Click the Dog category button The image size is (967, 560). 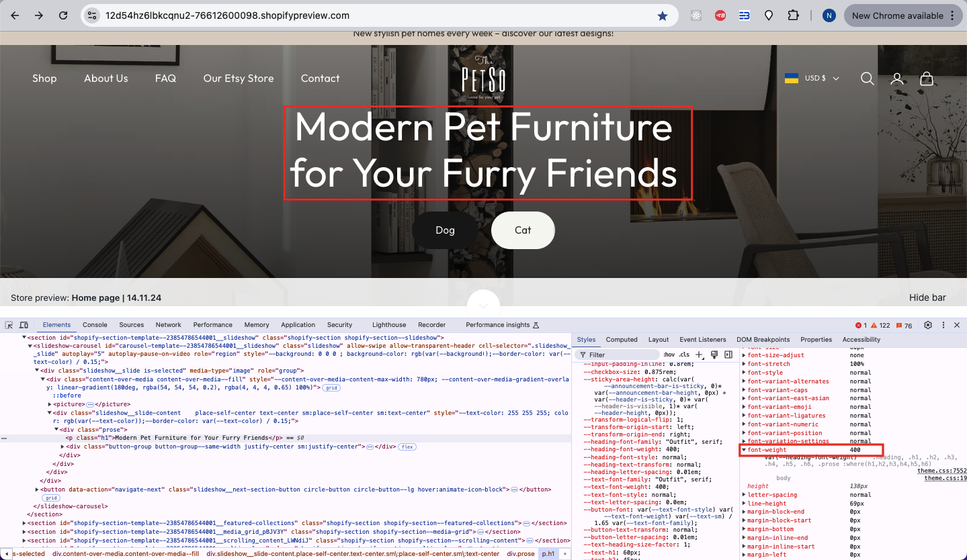pos(446,230)
